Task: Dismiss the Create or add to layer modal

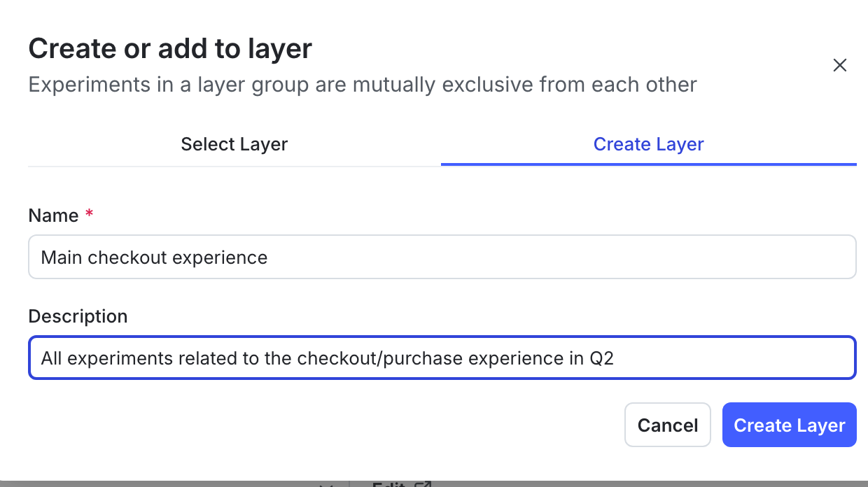Action: (840, 64)
